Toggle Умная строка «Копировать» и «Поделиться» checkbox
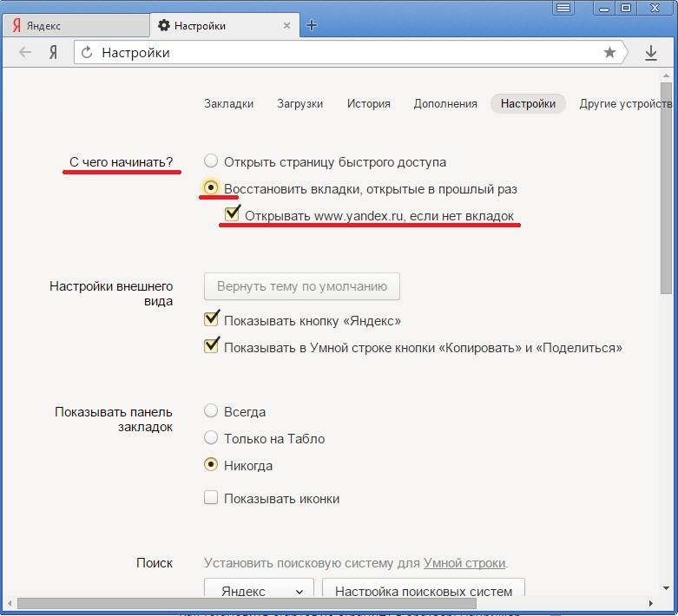 212,345
